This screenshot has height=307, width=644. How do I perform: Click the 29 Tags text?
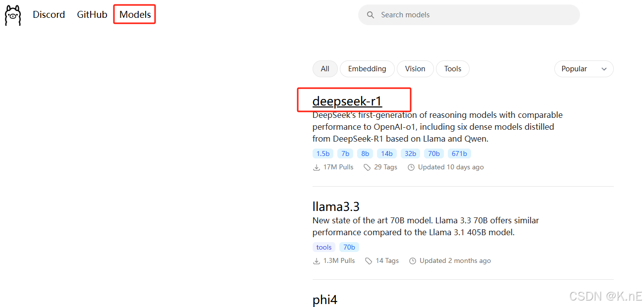(386, 167)
